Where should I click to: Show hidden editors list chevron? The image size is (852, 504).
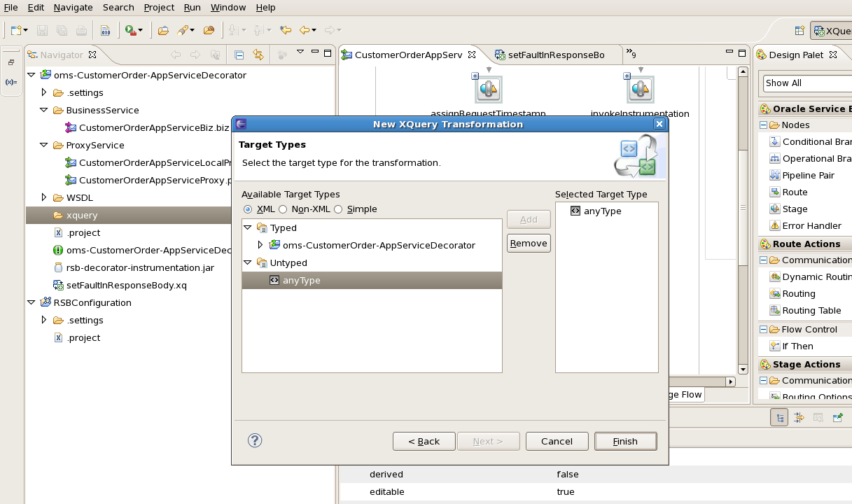[x=631, y=54]
